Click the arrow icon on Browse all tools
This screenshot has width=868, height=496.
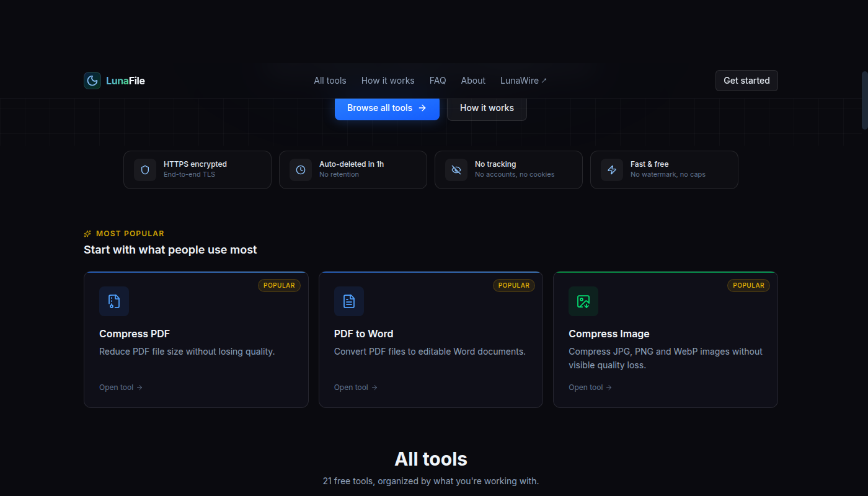[422, 108]
